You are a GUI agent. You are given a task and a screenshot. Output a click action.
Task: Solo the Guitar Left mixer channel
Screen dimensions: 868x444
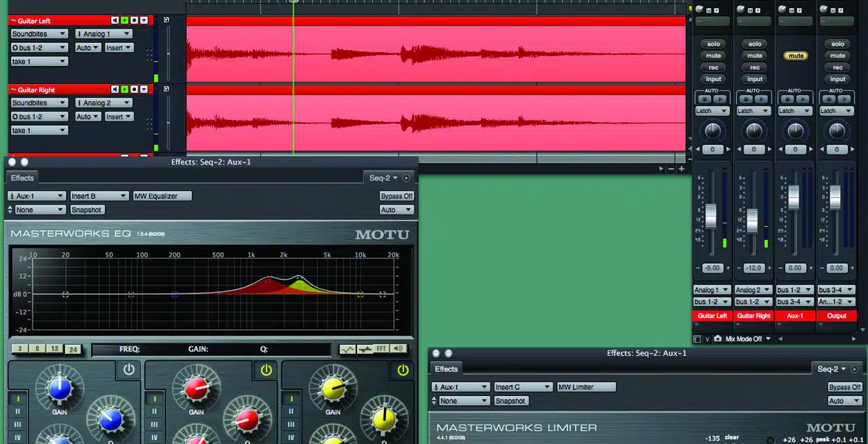tap(713, 44)
